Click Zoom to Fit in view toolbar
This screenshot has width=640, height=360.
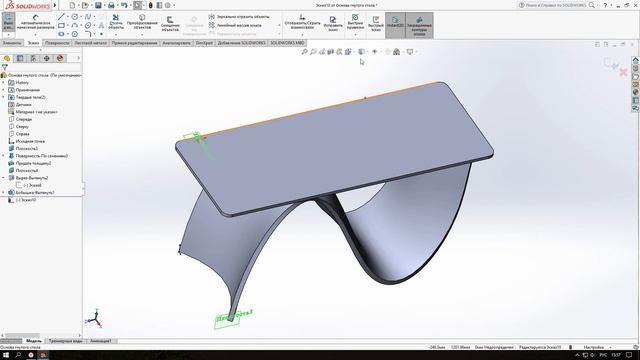click(x=304, y=52)
